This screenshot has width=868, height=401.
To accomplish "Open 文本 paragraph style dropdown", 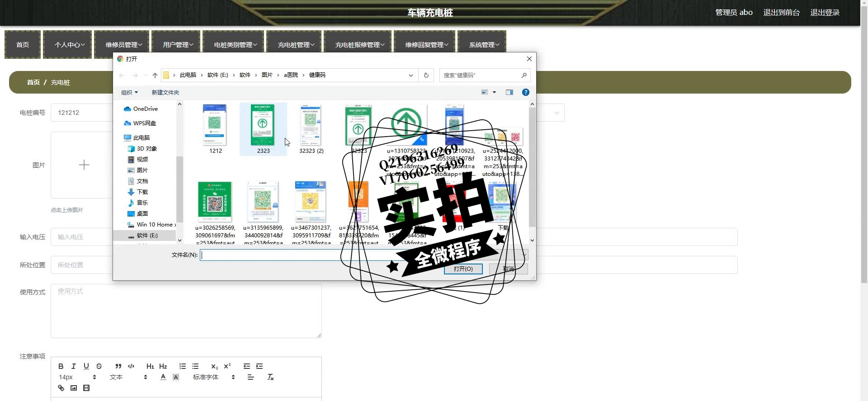I will pyautogui.click(x=128, y=377).
